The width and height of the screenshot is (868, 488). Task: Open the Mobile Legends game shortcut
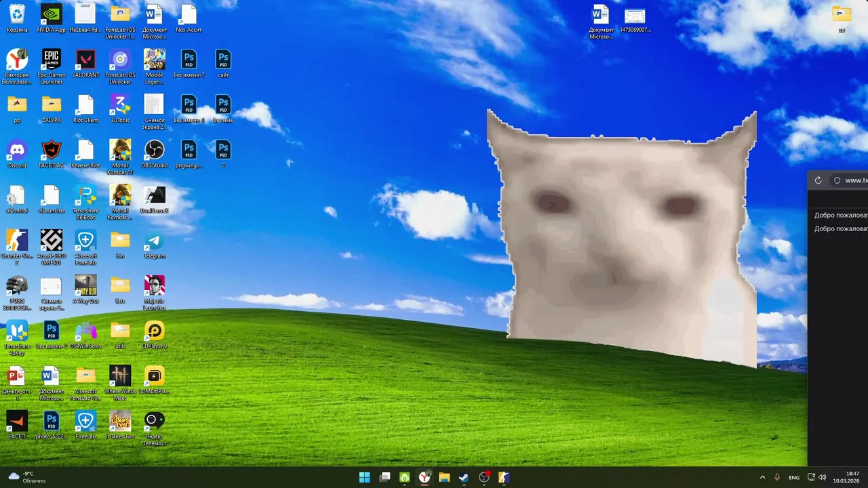(x=155, y=66)
